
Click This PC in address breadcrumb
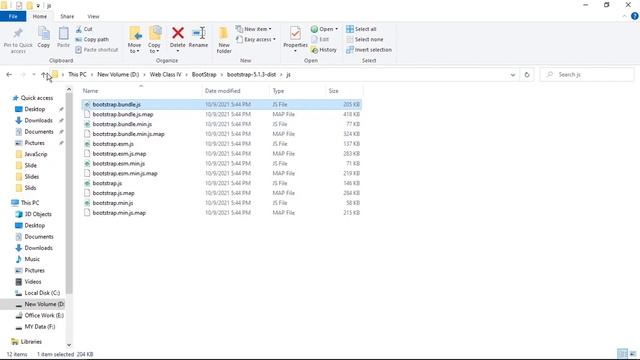[77, 75]
